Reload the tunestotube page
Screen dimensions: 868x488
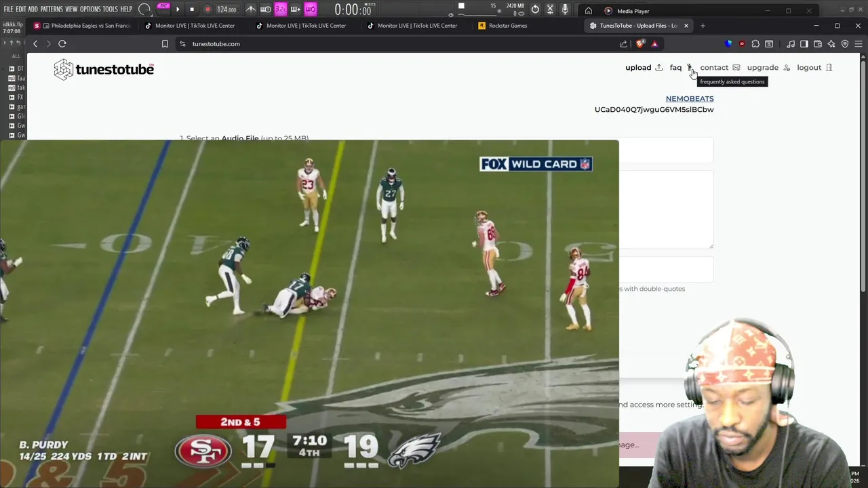coord(62,43)
